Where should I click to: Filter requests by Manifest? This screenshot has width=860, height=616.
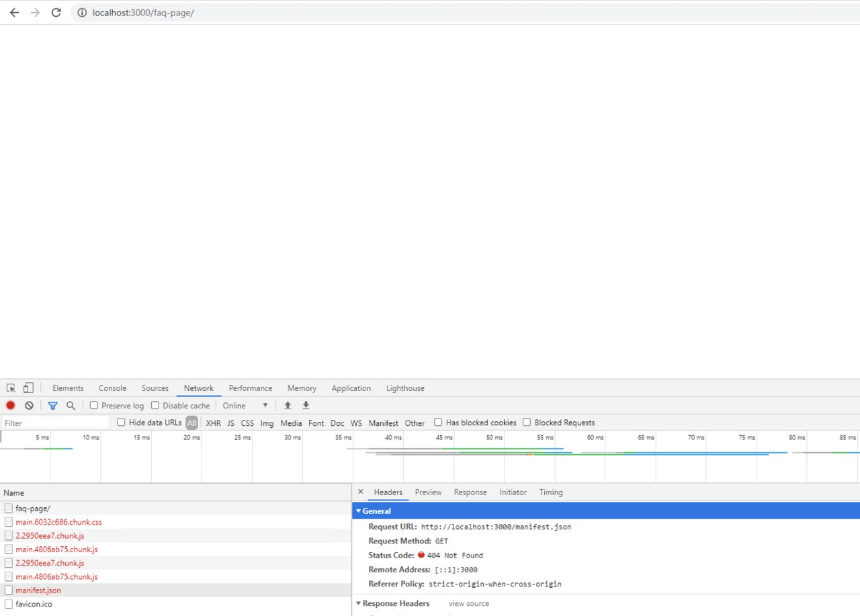(x=383, y=423)
